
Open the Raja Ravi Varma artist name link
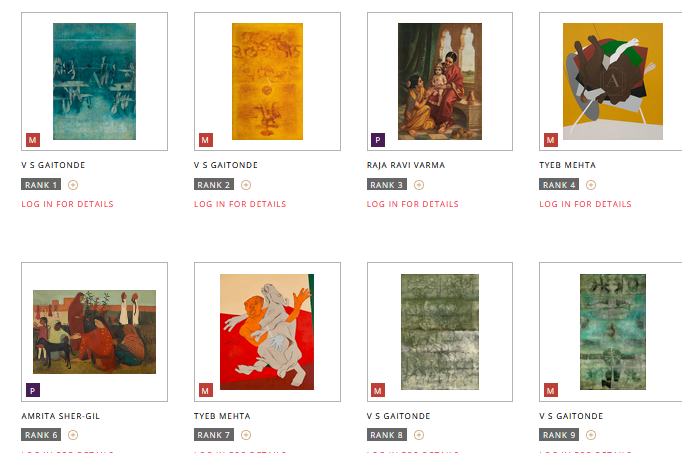click(406, 165)
